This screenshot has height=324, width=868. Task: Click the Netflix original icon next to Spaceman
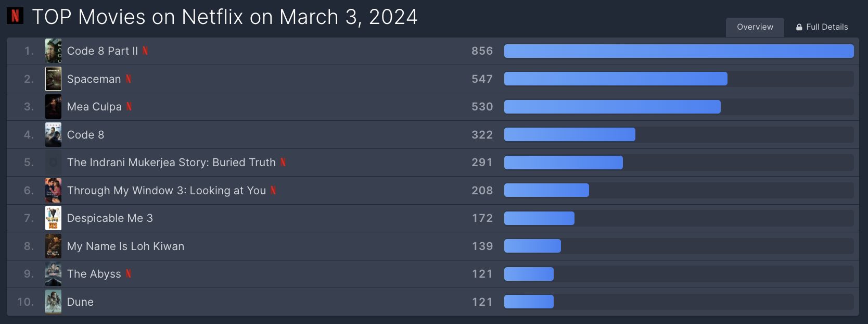click(129, 79)
